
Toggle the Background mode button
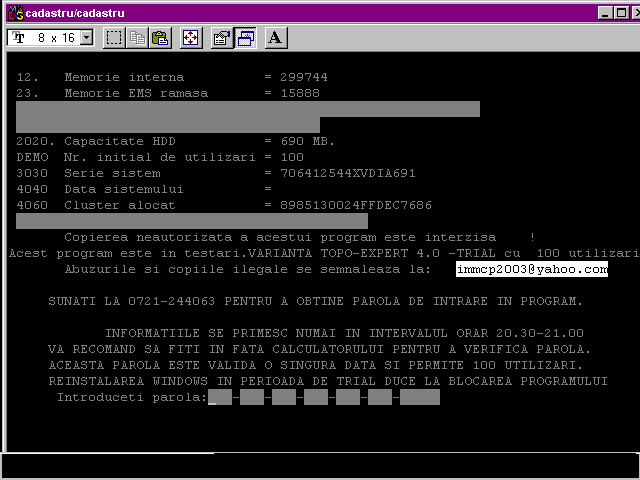[244, 38]
